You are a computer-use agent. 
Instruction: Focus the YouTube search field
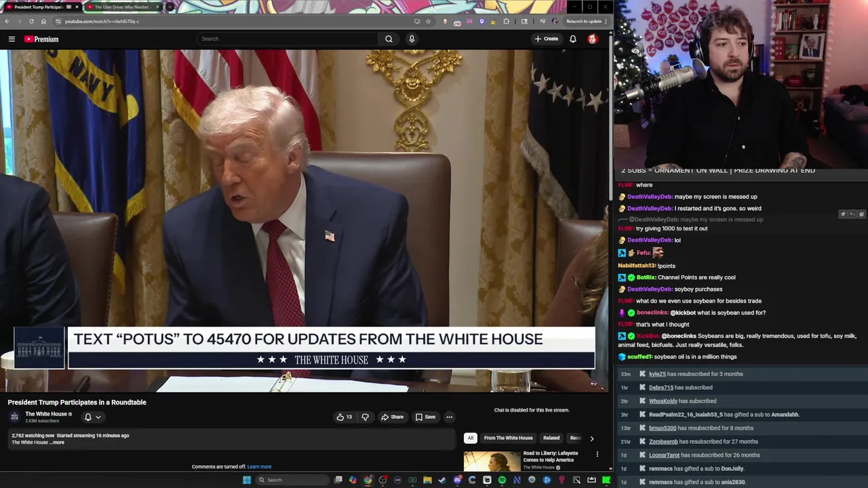(288, 39)
